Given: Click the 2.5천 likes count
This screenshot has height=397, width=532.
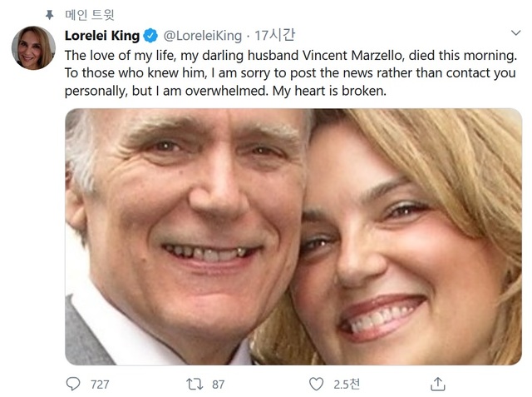Looking at the screenshot, I should click(x=346, y=385).
